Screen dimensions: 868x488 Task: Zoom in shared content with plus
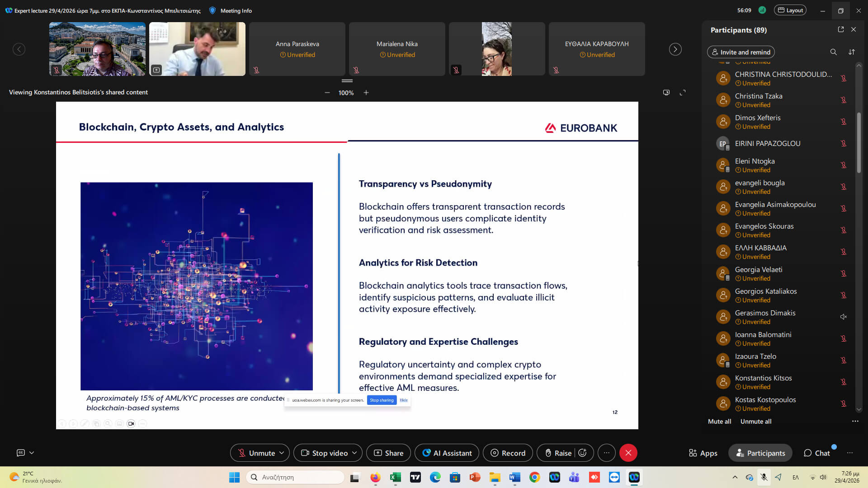[366, 93]
